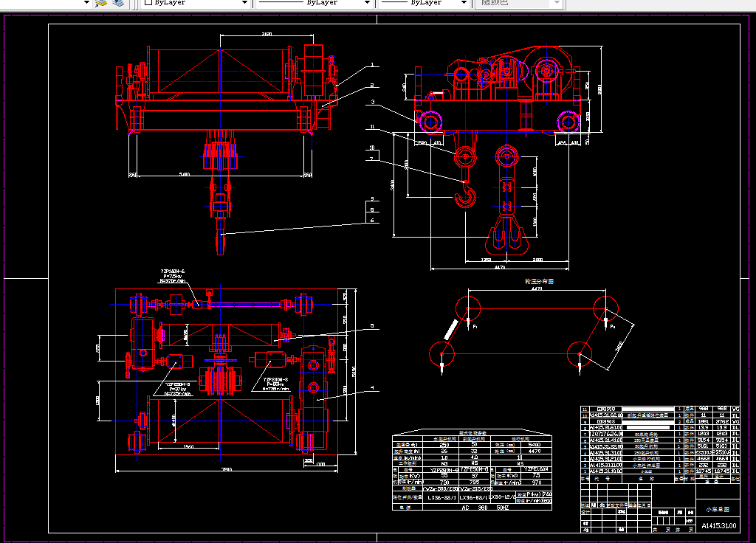The height and width of the screenshot is (543, 756).
Task: Select the P=55kw motor annotation
Action: click(x=276, y=384)
